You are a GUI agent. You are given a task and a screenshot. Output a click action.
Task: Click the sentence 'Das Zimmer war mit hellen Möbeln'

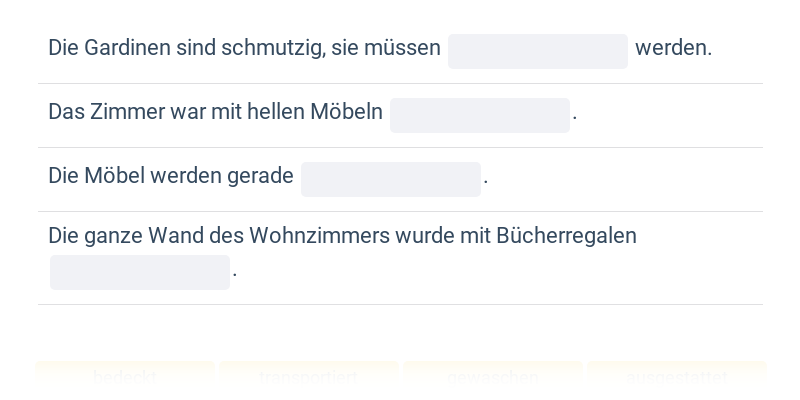coord(215,112)
